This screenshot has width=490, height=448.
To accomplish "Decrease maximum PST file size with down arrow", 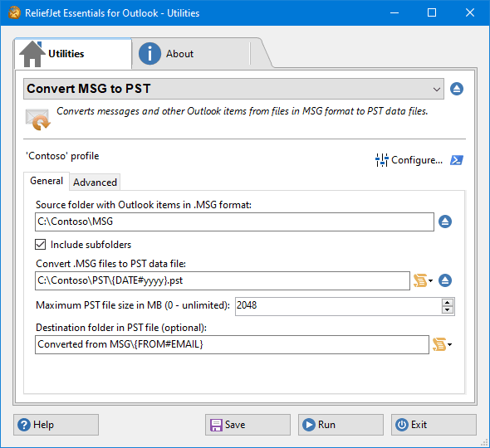I will (448, 309).
